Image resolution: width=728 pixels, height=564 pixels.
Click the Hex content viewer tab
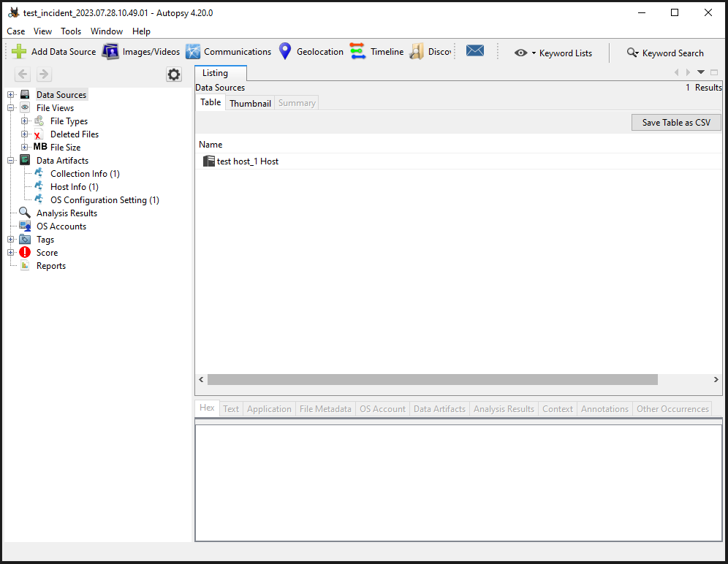click(207, 408)
